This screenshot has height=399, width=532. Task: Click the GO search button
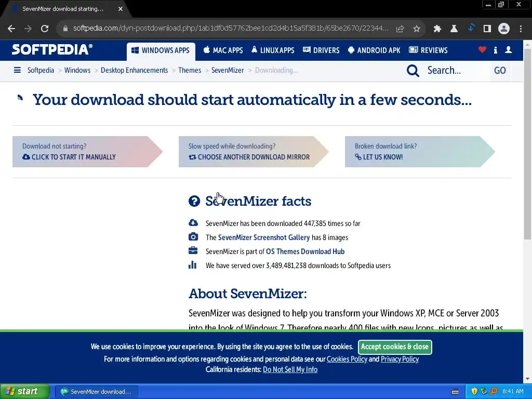click(x=500, y=71)
